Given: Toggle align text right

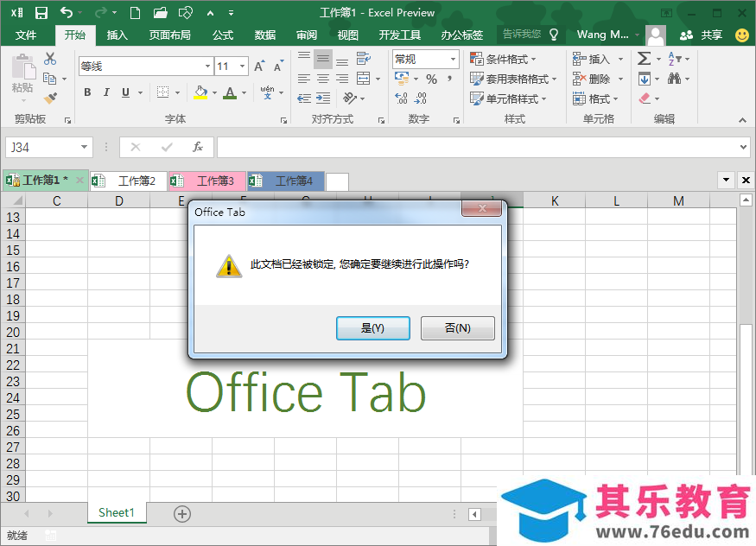Looking at the screenshot, I should click(x=342, y=79).
